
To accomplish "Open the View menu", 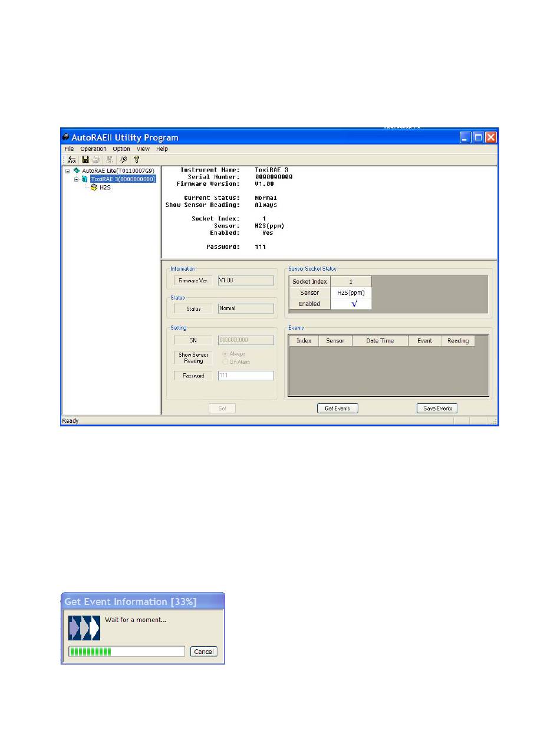I will [143, 149].
